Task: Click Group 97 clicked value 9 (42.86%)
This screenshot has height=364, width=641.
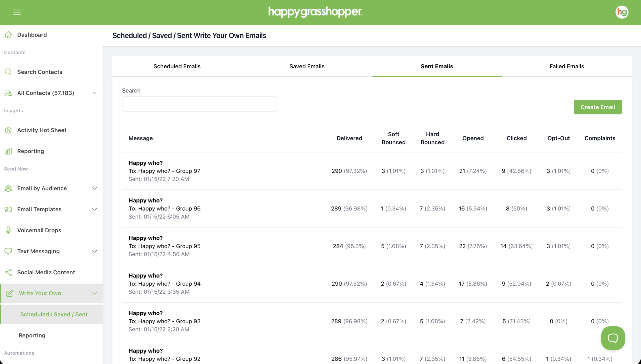Action: pyautogui.click(x=517, y=171)
